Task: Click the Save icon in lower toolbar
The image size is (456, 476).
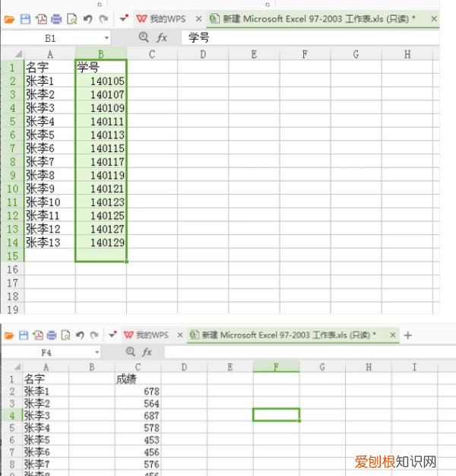Action: [x=24, y=335]
